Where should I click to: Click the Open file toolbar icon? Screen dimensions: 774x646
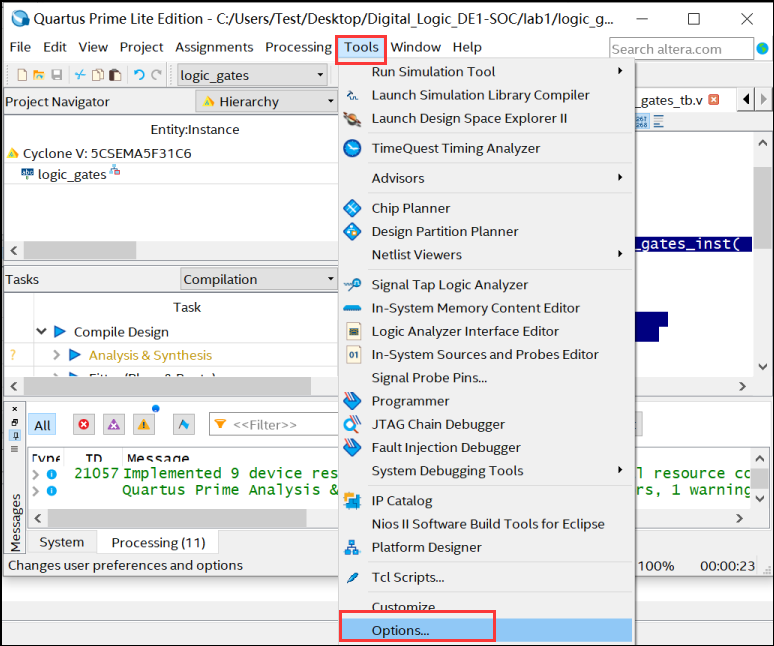coord(39,75)
